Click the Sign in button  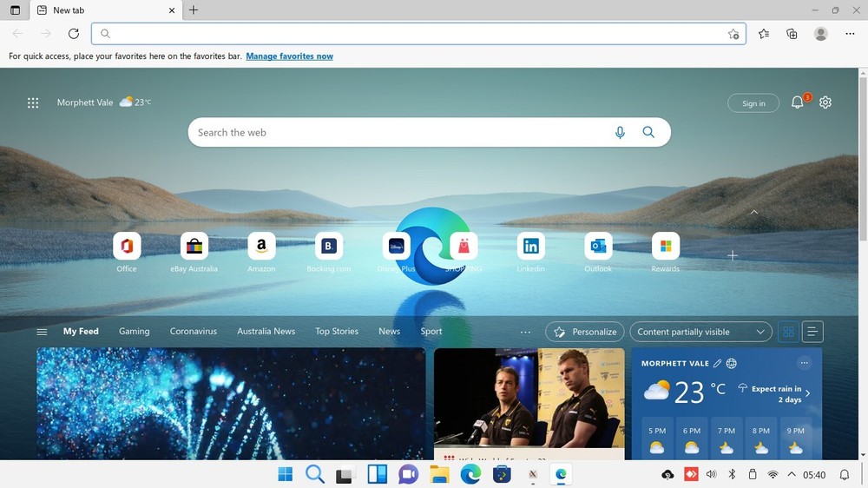(x=753, y=103)
